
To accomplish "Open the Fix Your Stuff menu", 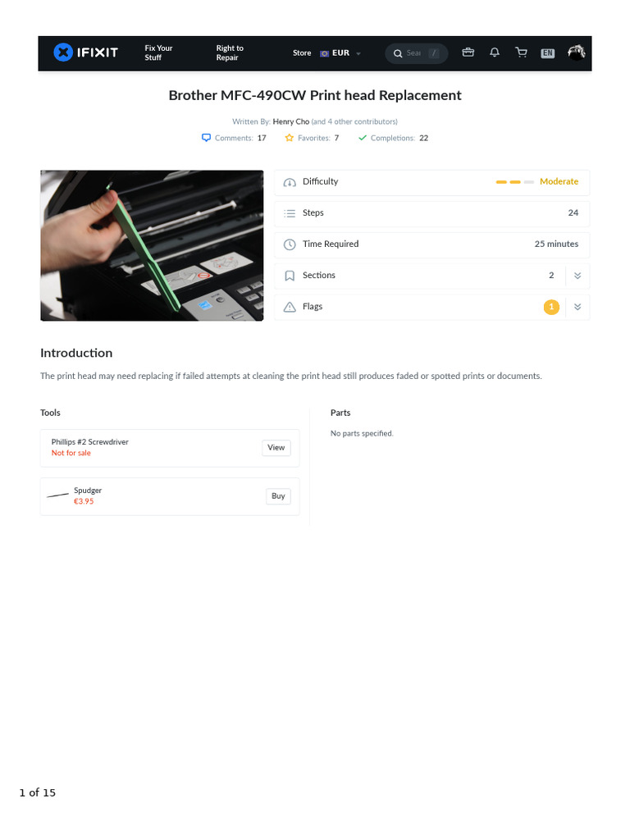I will coord(158,52).
